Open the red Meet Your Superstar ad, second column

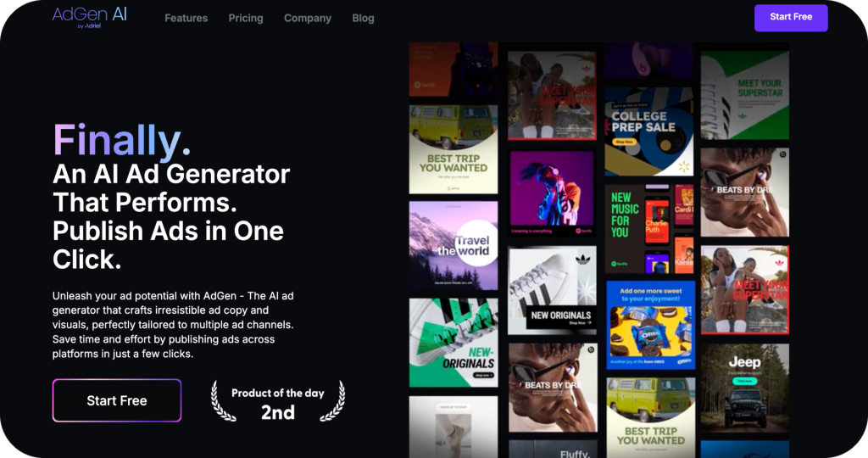(552, 95)
